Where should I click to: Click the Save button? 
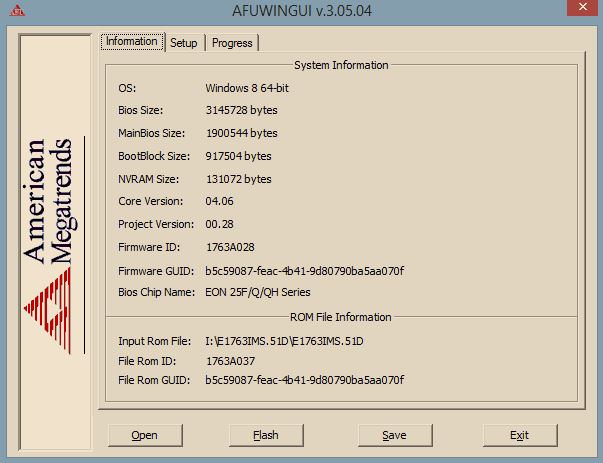pyautogui.click(x=395, y=435)
